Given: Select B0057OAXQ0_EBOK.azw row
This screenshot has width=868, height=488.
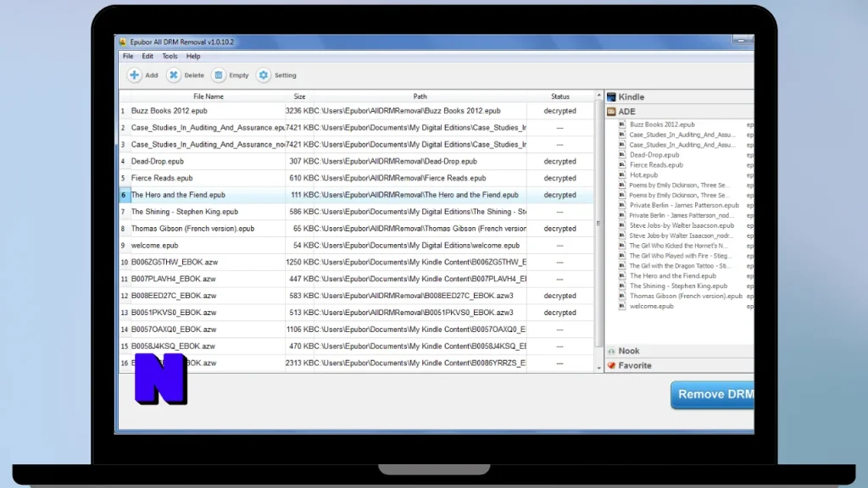Looking at the screenshot, I should [357, 330].
